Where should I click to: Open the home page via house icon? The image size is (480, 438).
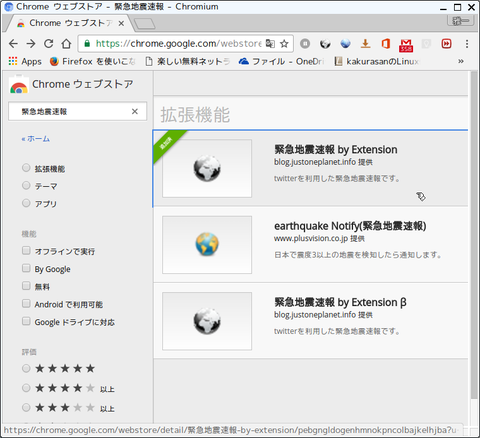66,44
